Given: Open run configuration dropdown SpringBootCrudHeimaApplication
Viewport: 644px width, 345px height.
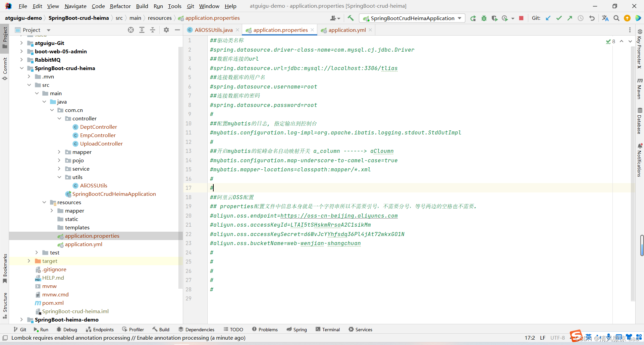Looking at the screenshot, I should tap(412, 18).
